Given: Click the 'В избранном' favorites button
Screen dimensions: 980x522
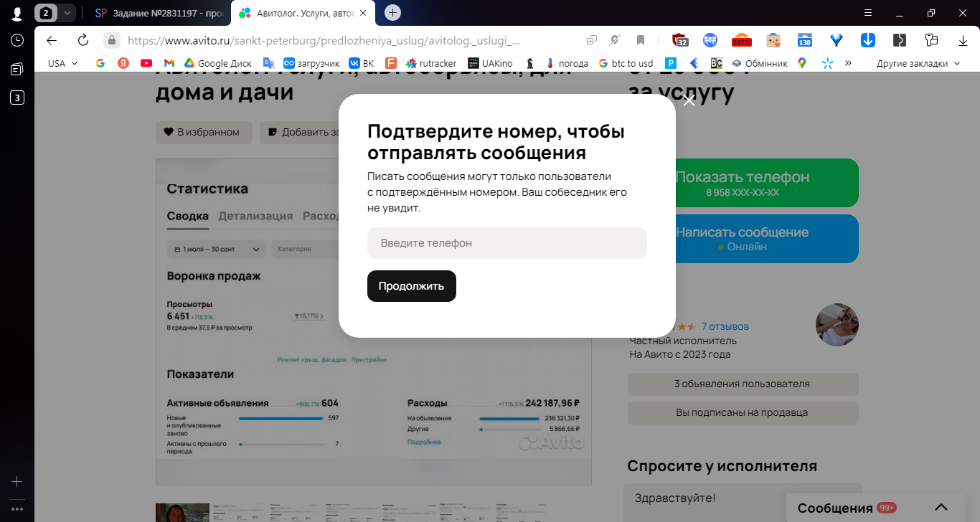Looking at the screenshot, I should point(204,132).
